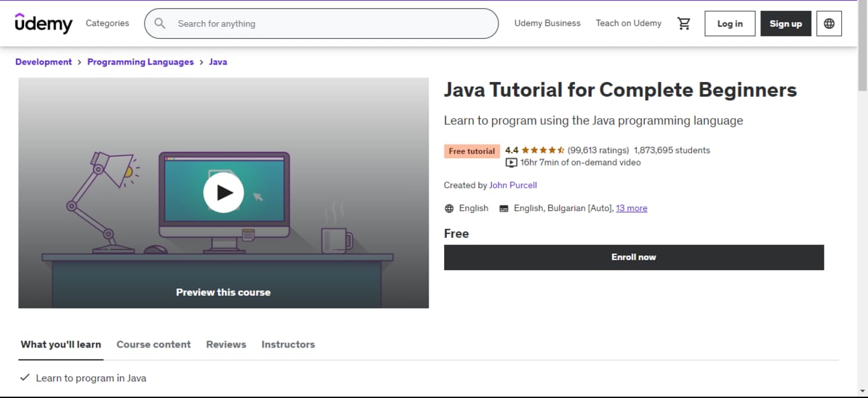Click the Log in button
Image resolution: width=868 pixels, height=398 pixels.
tap(730, 24)
